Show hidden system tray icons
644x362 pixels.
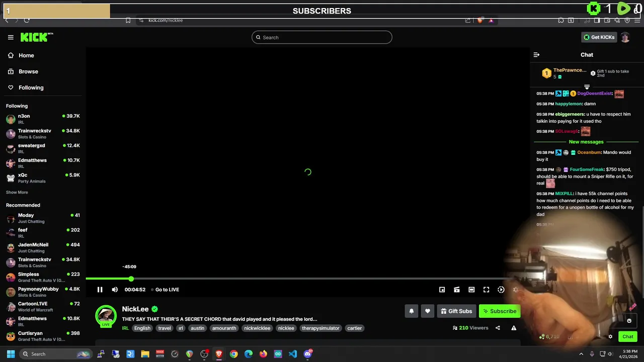click(x=581, y=354)
